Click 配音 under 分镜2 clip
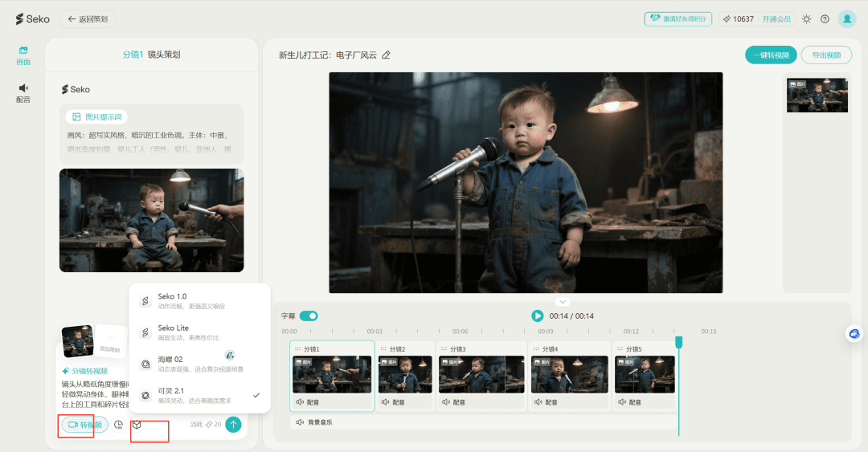The height and width of the screenshot is (452, 868). coord(393,402)
